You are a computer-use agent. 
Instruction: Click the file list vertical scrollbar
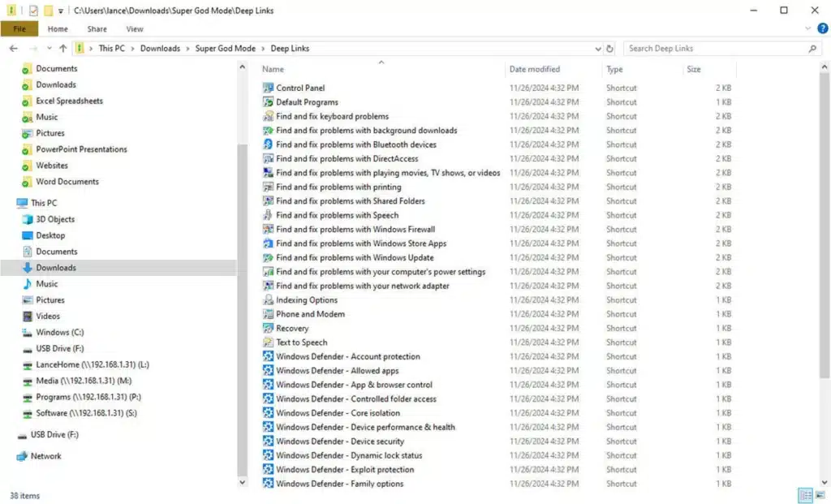click(x=825, y=226)
